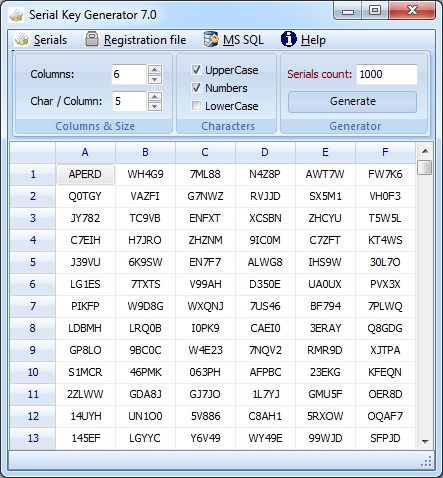Select column header D
Viewport: 443px width, 478px height.
(x=265, y=152)
